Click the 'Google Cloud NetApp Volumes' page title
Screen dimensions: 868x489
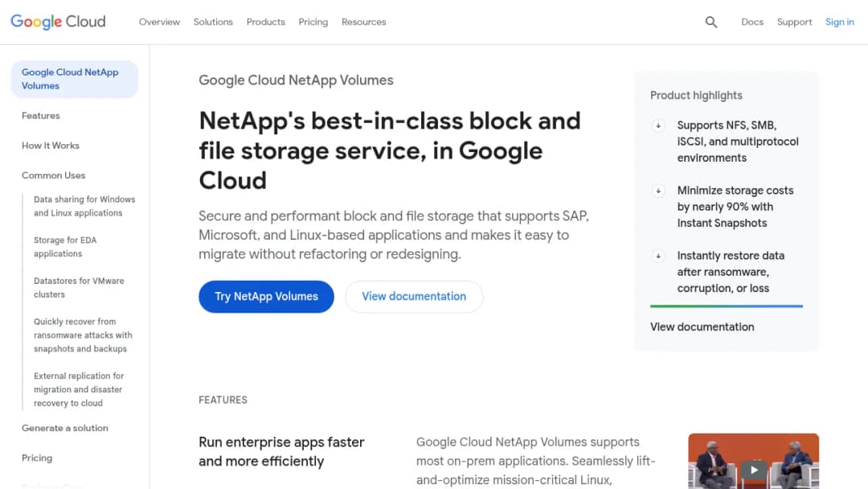coord(296,80)
